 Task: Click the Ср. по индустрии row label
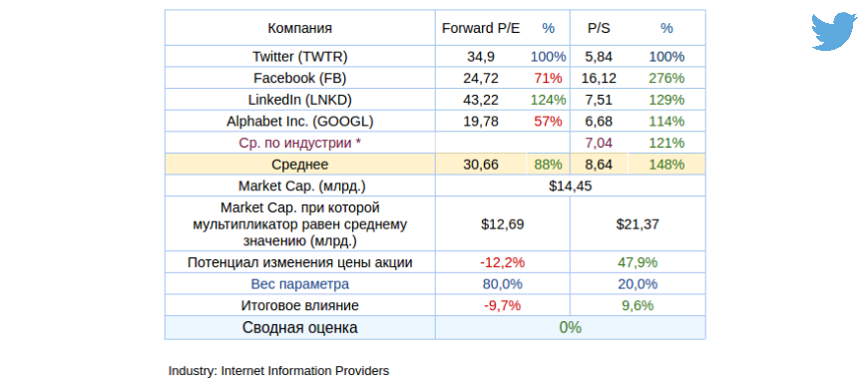[x=300, y=143]
